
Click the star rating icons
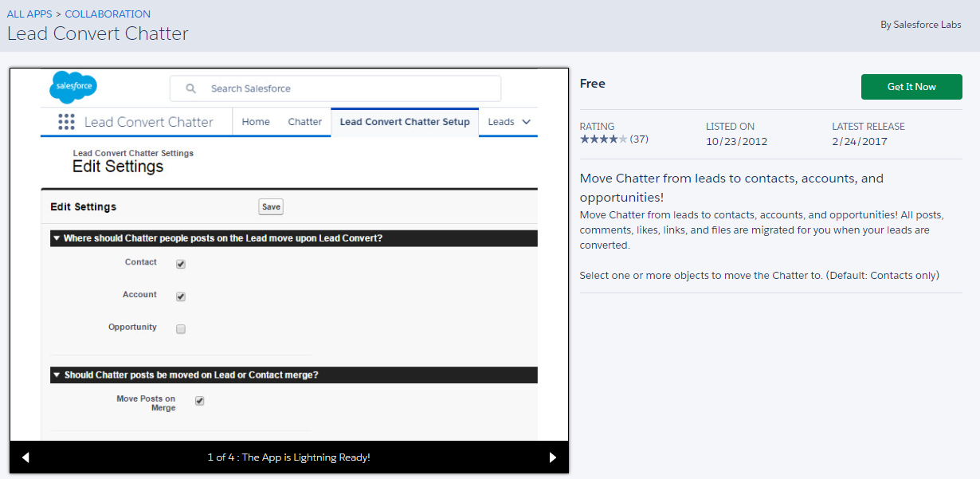pos(603,139)
